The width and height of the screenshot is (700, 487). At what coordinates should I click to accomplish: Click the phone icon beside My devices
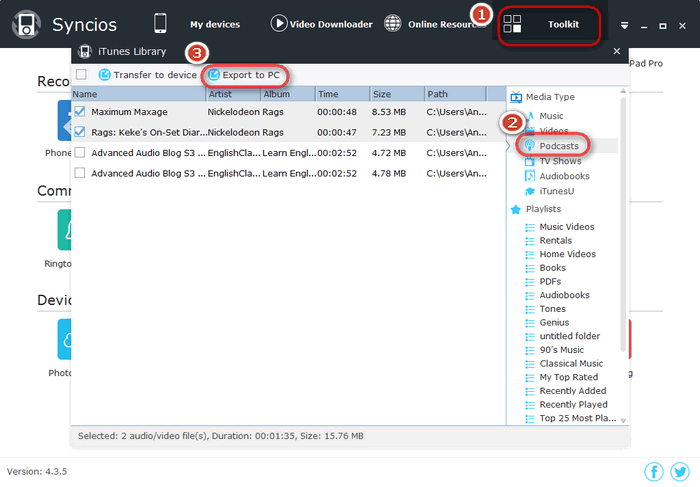click(160, 23)
